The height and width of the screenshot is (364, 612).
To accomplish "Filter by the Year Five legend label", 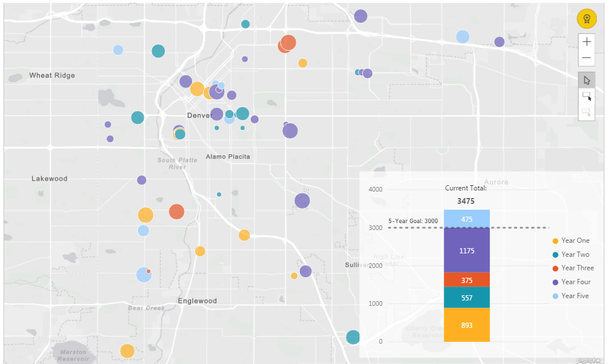I will point(575,296).
